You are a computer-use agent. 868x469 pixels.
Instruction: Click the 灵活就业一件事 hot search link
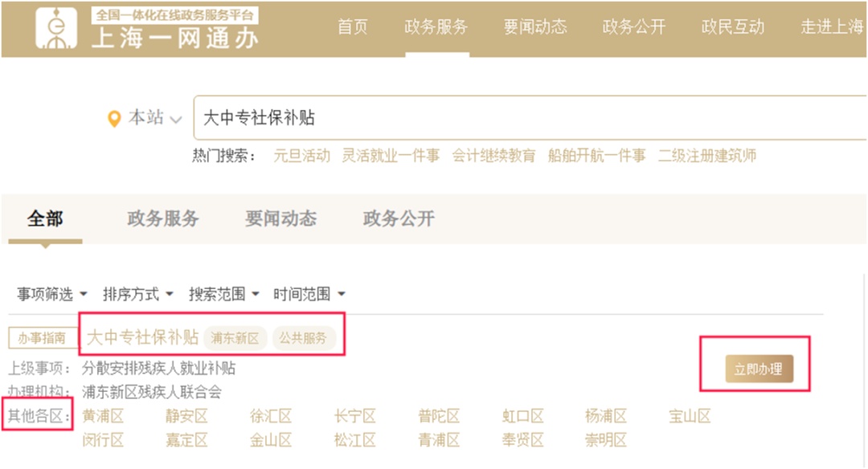coord(391,156)
